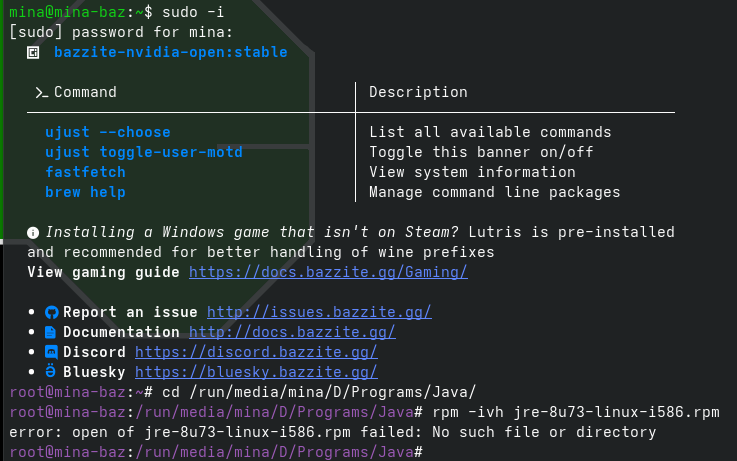Screen dimensions: 737x461
Task: Select the text 'bazzite-nvidia-open:stable'
Action: tap(171, 52)
